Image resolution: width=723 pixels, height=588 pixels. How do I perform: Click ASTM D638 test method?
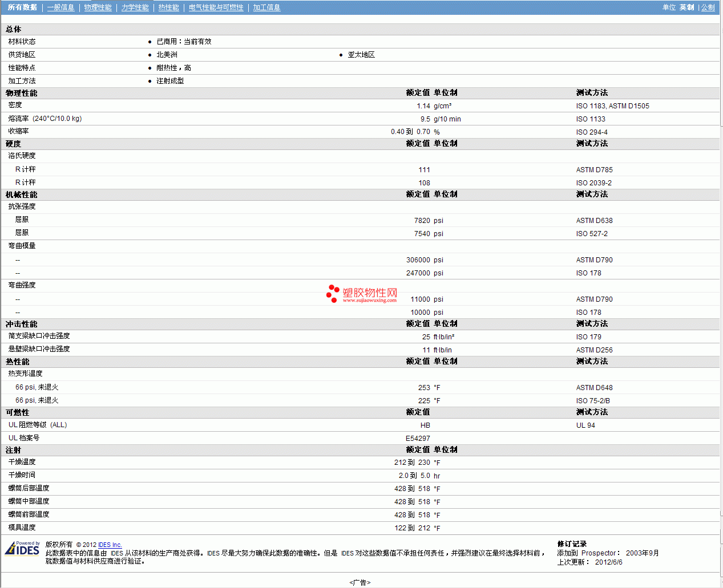pos(594,221)
